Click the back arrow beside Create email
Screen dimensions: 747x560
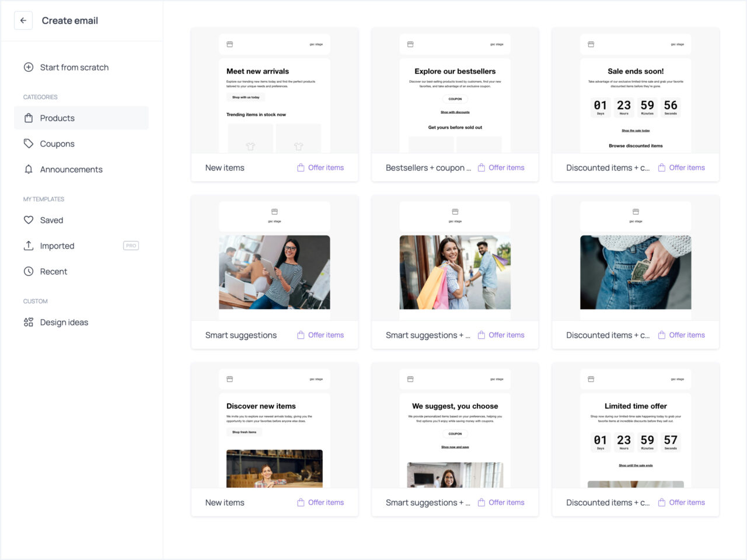tap(23, 20)
